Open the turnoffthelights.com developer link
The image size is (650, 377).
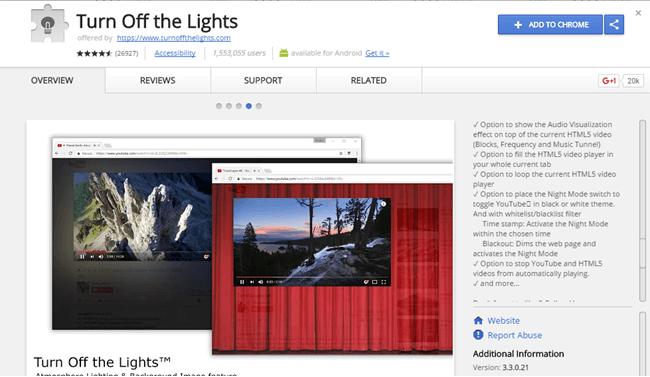click(174, 38)
